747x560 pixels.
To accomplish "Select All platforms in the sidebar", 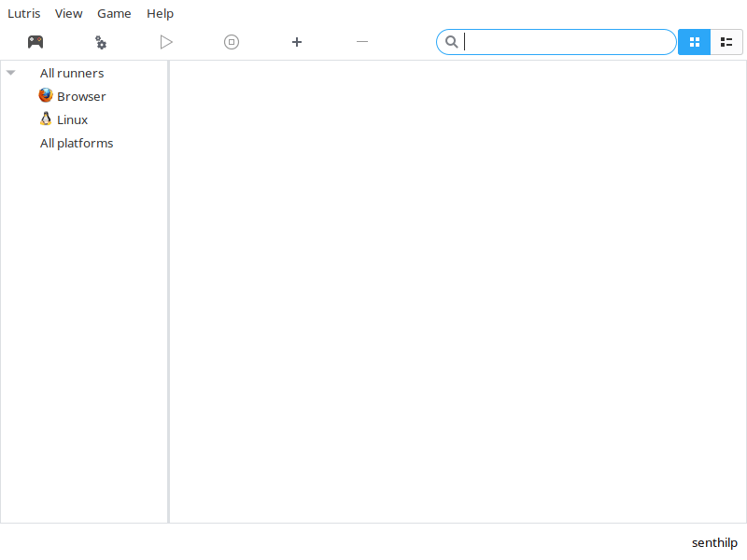I will (x=77, y=143).
